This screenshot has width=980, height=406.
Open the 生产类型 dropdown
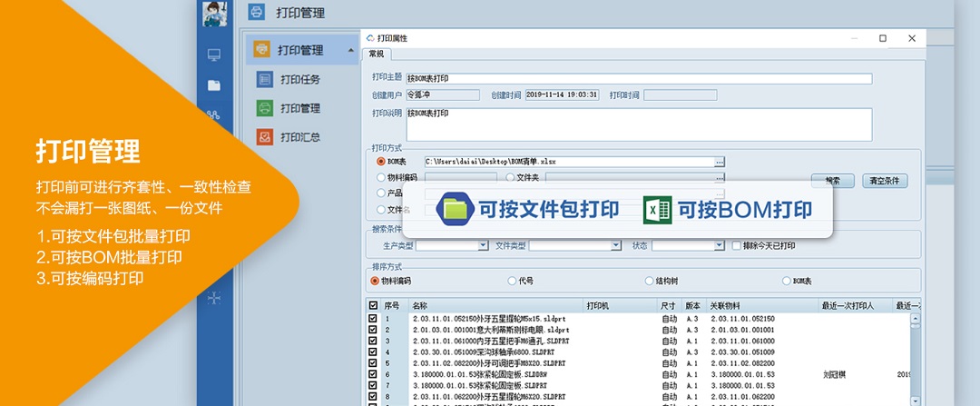pos(483,246)
